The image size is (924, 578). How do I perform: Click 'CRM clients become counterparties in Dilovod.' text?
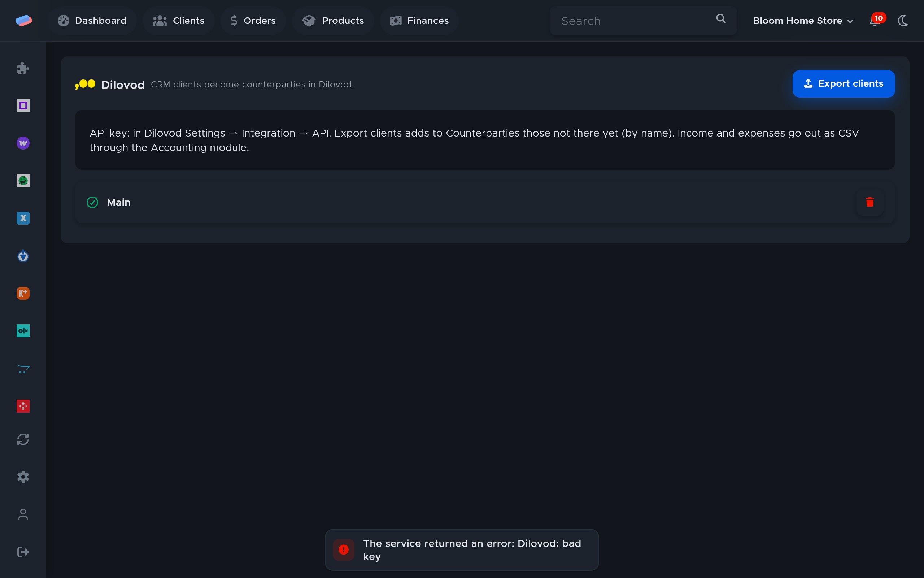252,85
